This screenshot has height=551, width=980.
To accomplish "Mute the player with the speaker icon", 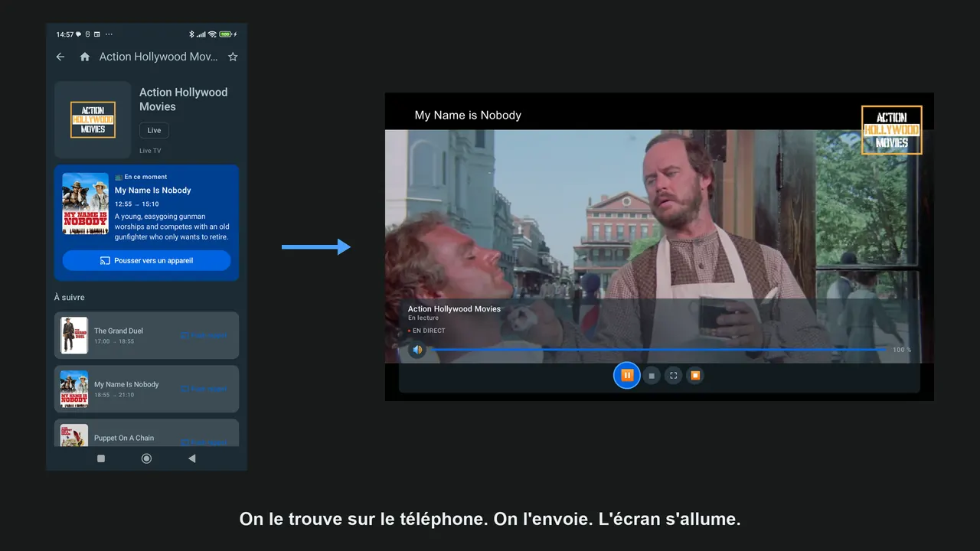I will tap(417, 350).
